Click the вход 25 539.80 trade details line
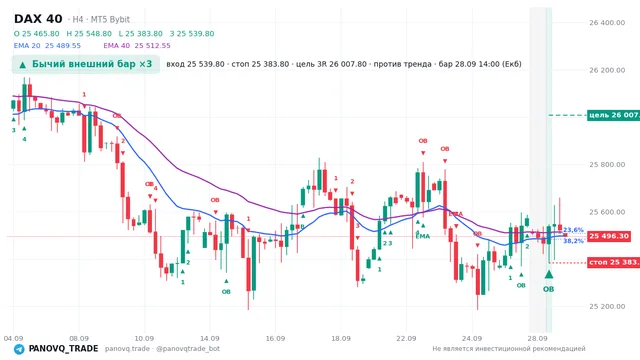The height and width of the screenshot is (360, 640). click(344, 64)
